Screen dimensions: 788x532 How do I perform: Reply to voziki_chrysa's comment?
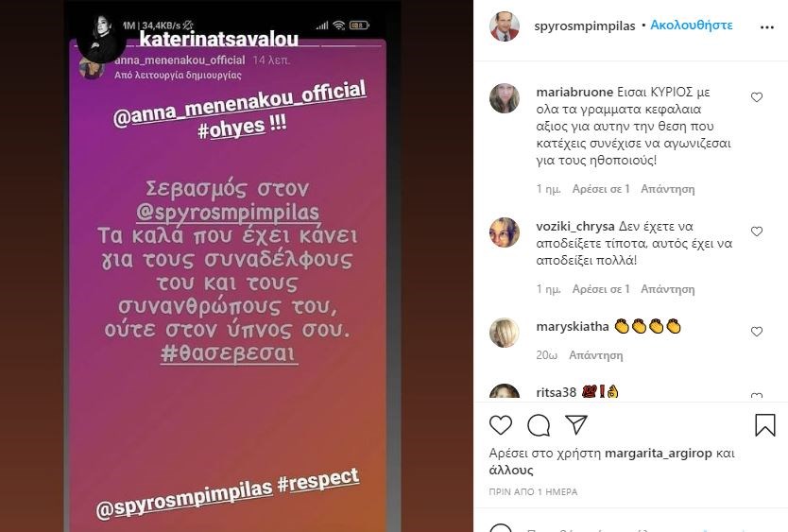click(x=667, y=289)
